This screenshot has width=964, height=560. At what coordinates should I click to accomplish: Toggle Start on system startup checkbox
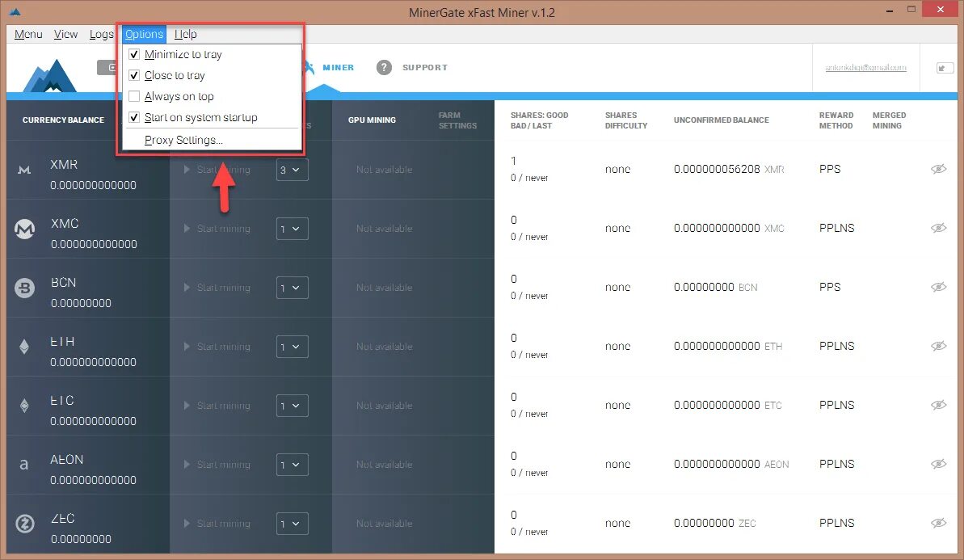[x=134, y=117]
